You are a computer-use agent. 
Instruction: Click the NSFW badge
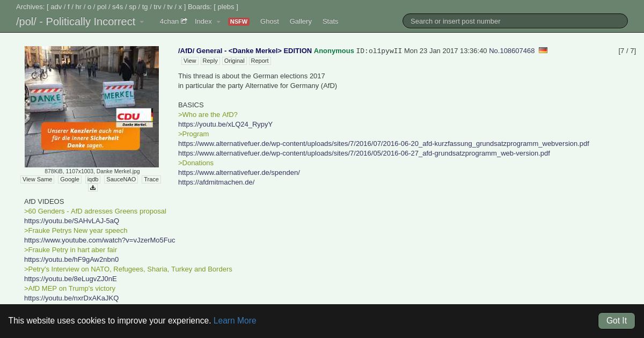pos(238,21)
